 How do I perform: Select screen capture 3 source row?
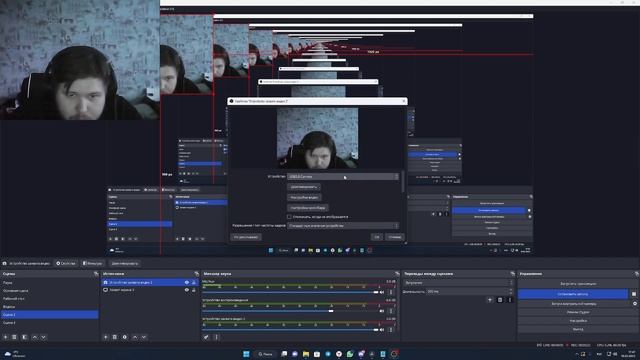[149, 290]
